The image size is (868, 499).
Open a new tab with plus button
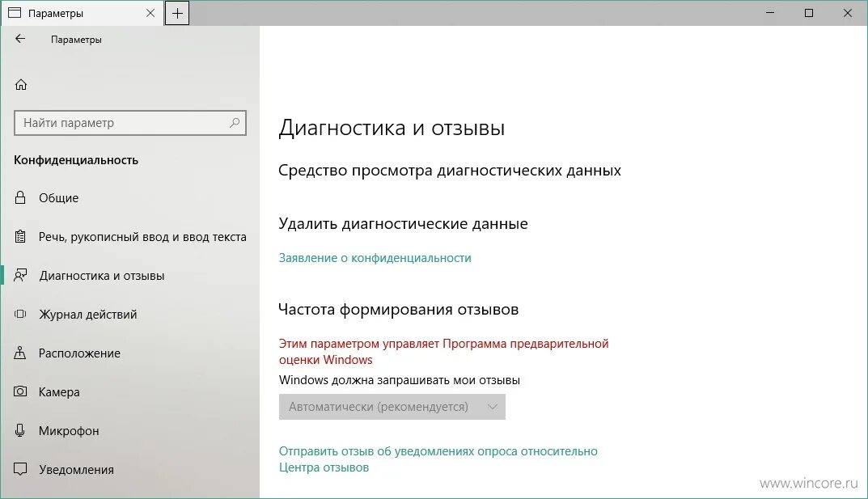click(177, 13)
